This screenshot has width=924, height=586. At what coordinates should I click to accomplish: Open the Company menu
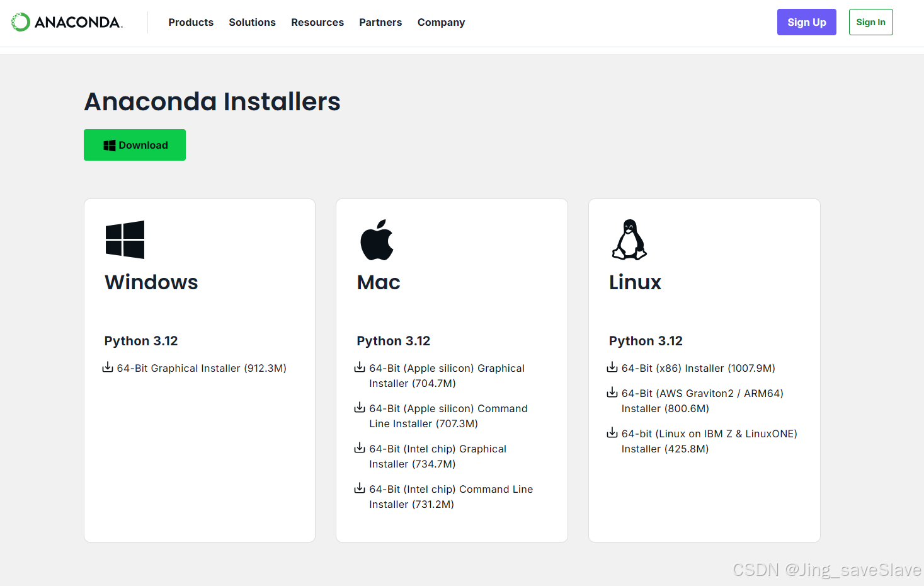tap(441, 22)
